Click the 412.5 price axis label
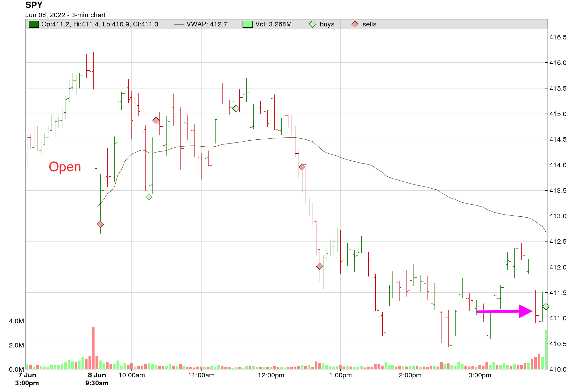Viewport: 573px width, 392px height. [558, 241]
